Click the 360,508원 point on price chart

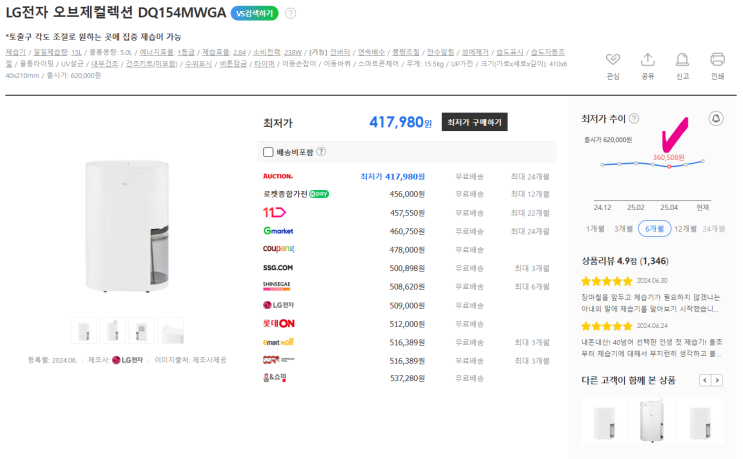coord(669,166)
